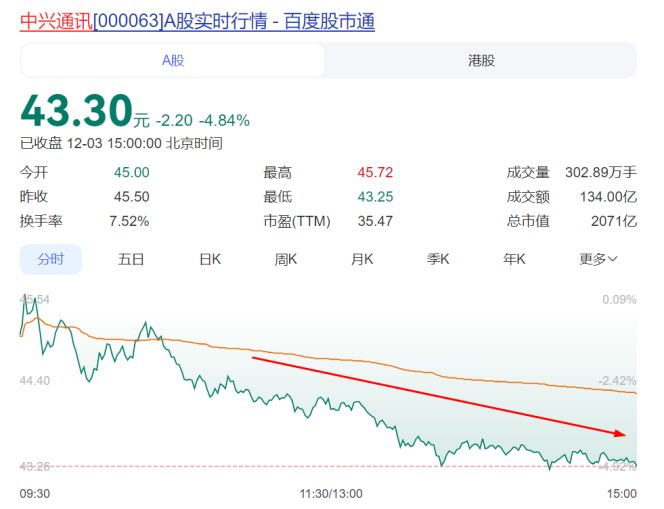Click the price change -2.20
Screen dimensions: 664x509
coord(174,121)
